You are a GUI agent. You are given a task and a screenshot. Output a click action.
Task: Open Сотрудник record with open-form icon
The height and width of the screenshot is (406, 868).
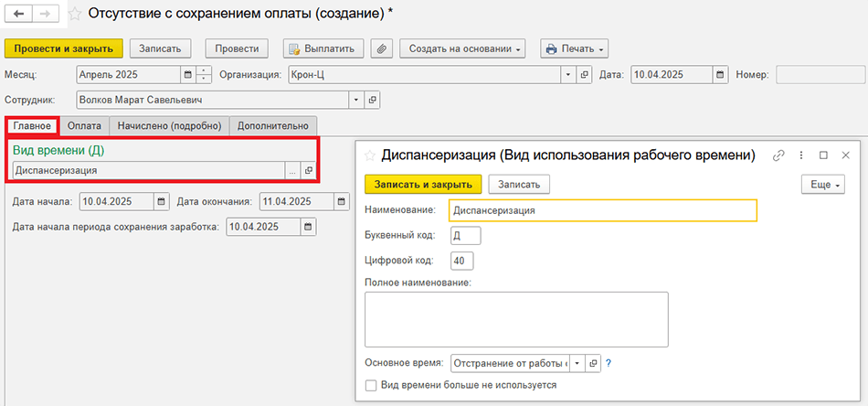point(372,99)
